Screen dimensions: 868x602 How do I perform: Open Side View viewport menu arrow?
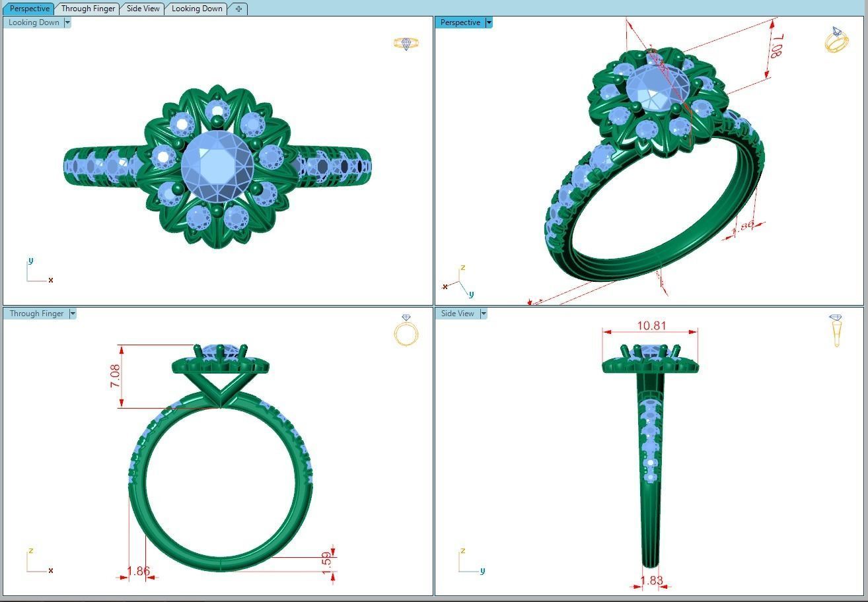pos(484,314)
